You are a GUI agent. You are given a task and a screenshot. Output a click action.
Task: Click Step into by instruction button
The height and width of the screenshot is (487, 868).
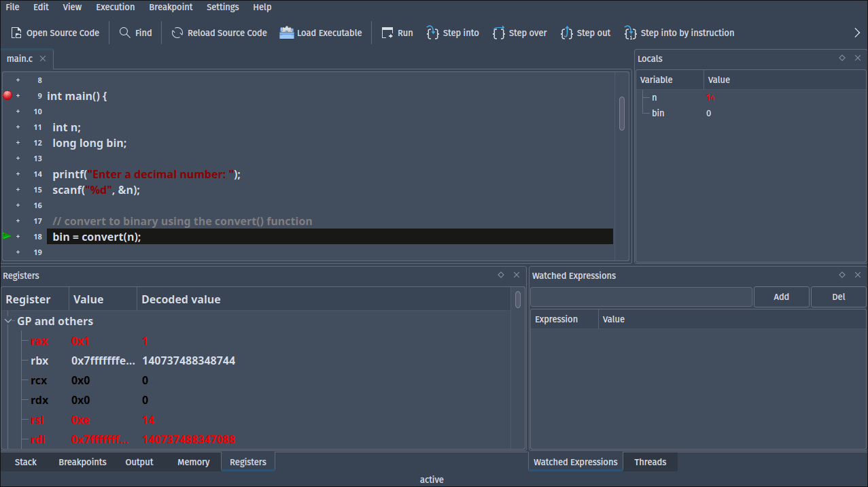point(679,33)
